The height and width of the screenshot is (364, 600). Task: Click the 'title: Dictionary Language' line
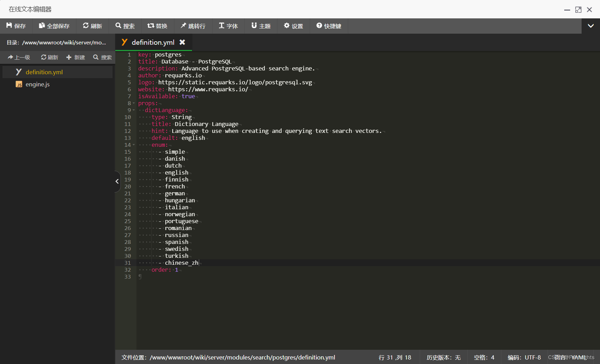[195, 124]
